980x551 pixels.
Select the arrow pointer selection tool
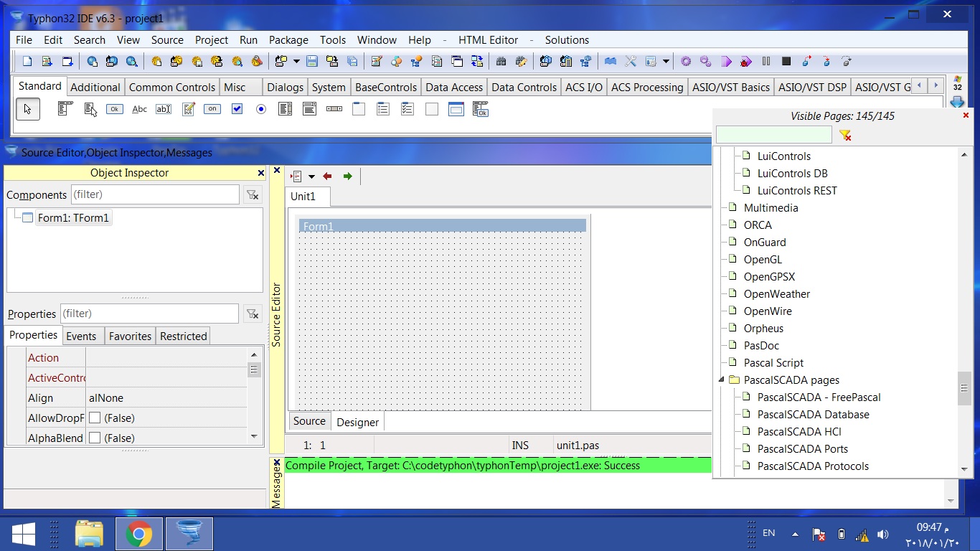(x=28, y=109)
